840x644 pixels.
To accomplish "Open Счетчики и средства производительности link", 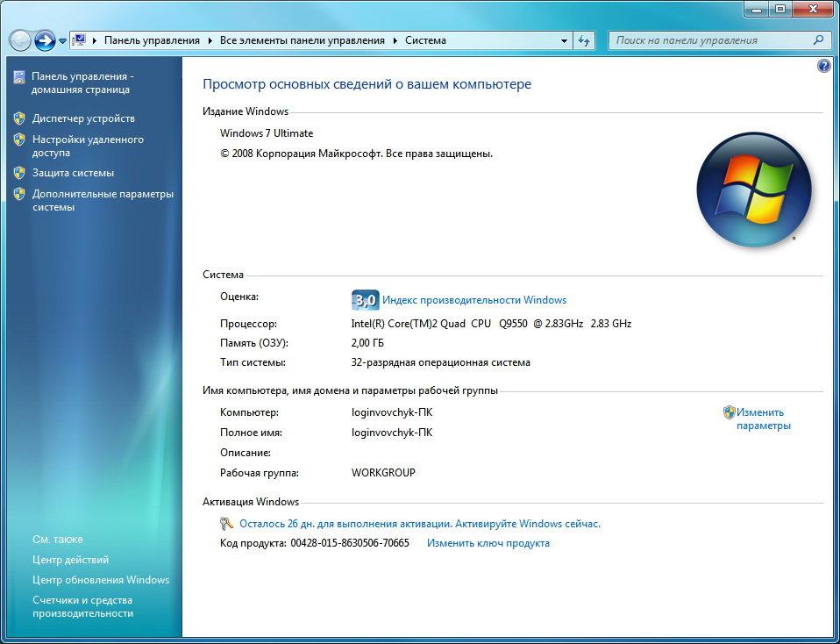I will click(x=82, y=607).
